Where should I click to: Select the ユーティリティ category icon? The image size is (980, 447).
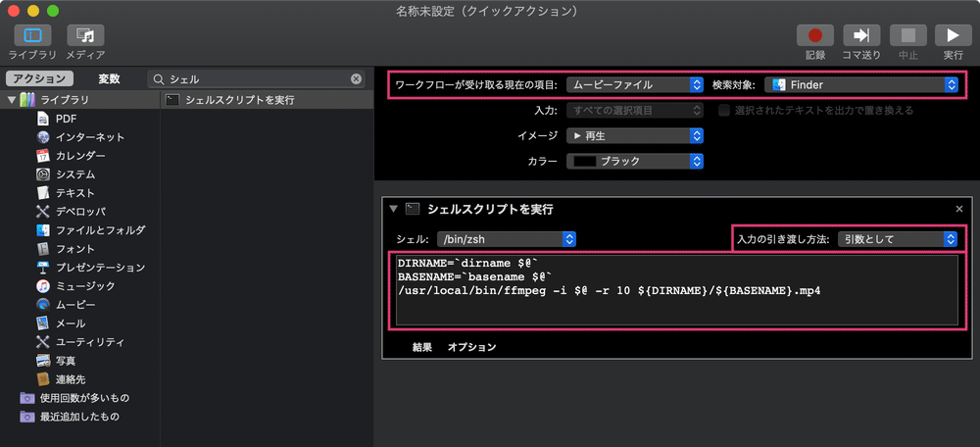pos(42,342)
